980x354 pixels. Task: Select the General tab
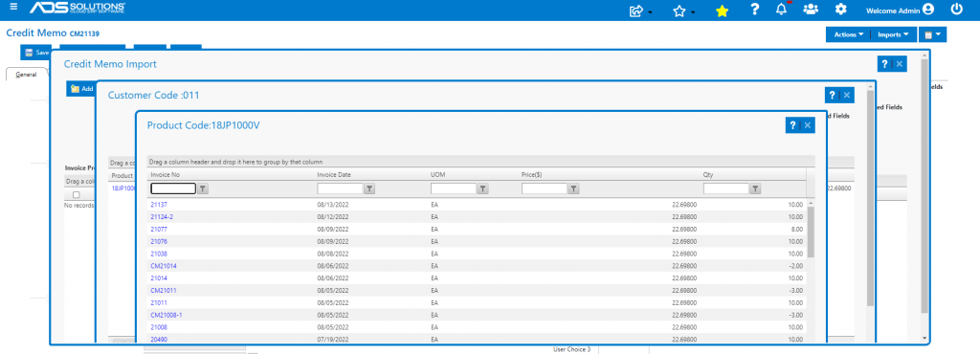(x=26, y=75)
